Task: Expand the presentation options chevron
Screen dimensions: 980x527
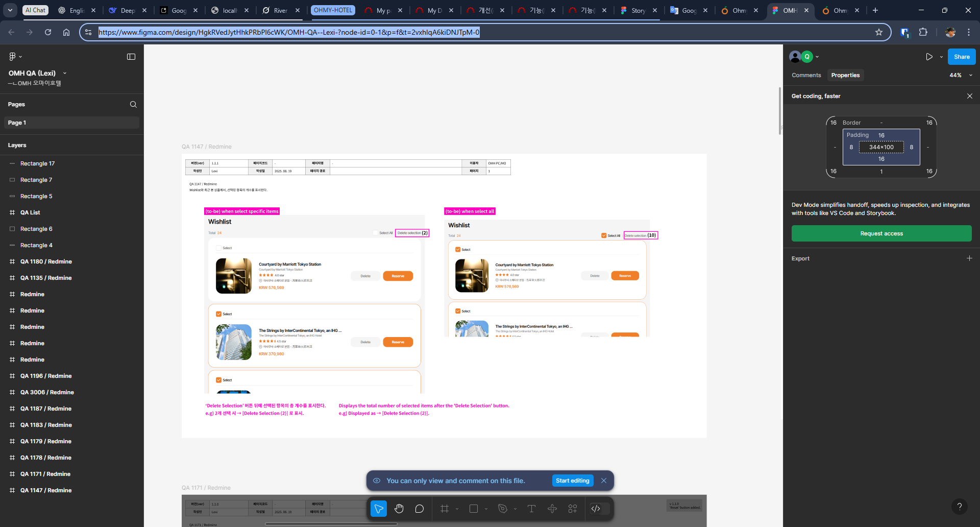Action: coord(941,57)
